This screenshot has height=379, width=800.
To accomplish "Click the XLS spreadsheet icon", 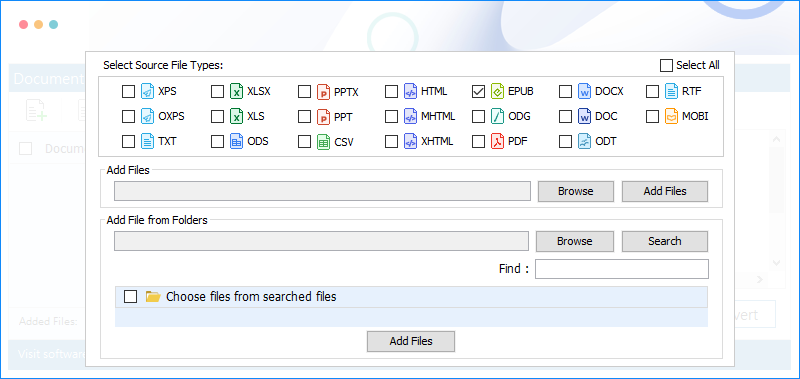I will (236, 116).
